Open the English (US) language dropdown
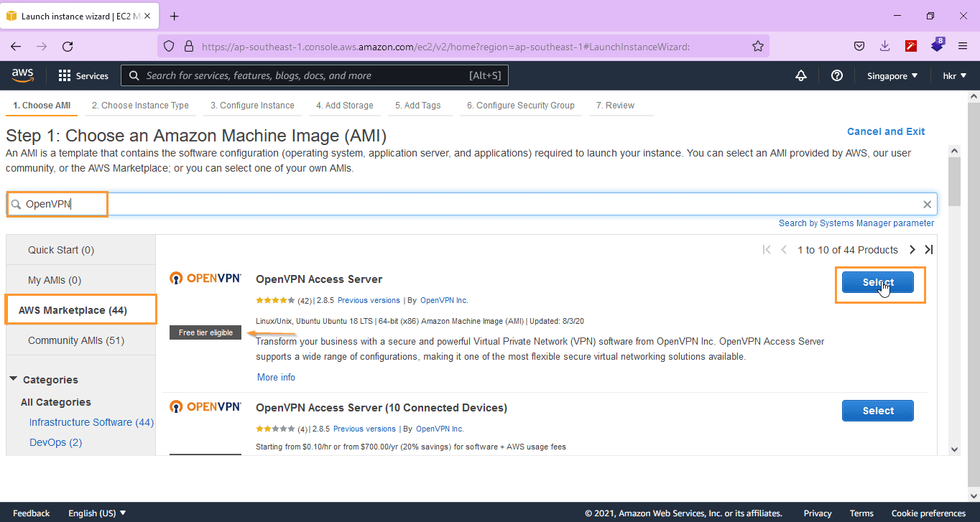 [x=97, y=513]
